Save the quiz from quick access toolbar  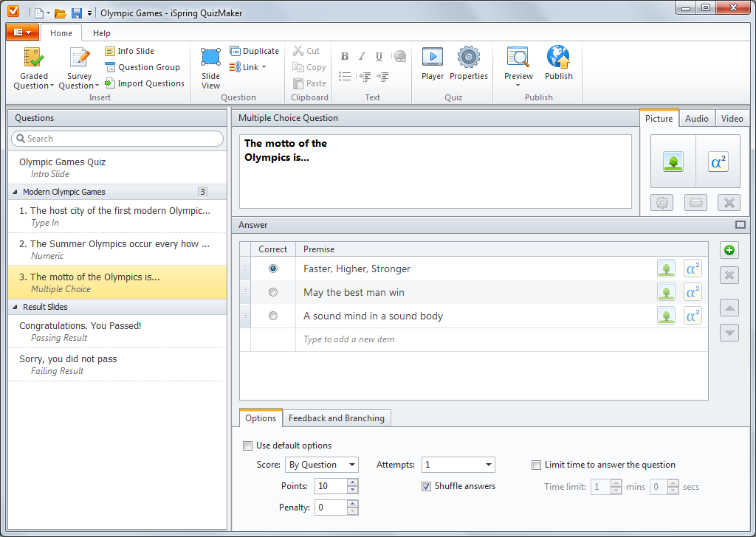point(77,13)
